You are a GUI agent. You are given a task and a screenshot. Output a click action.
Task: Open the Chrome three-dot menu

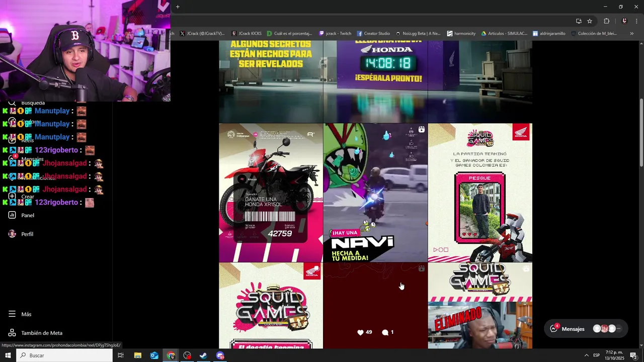[636, 21]
